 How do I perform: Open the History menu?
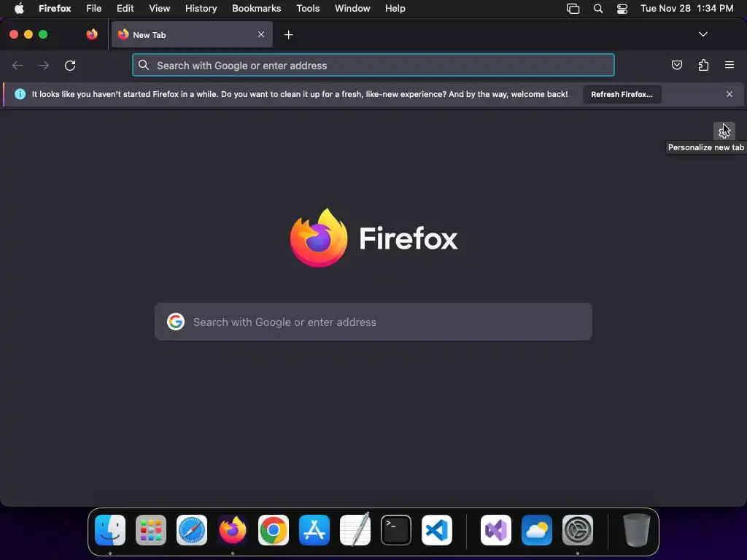201,9
